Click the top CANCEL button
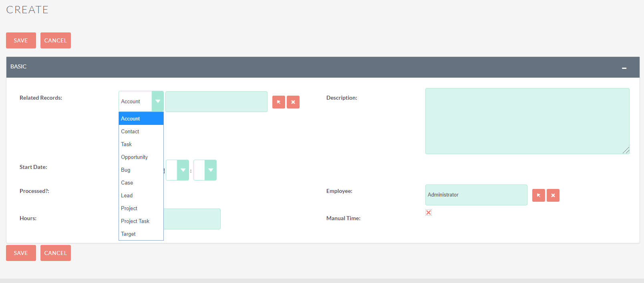Screen dimensions: 644x283 56,40
